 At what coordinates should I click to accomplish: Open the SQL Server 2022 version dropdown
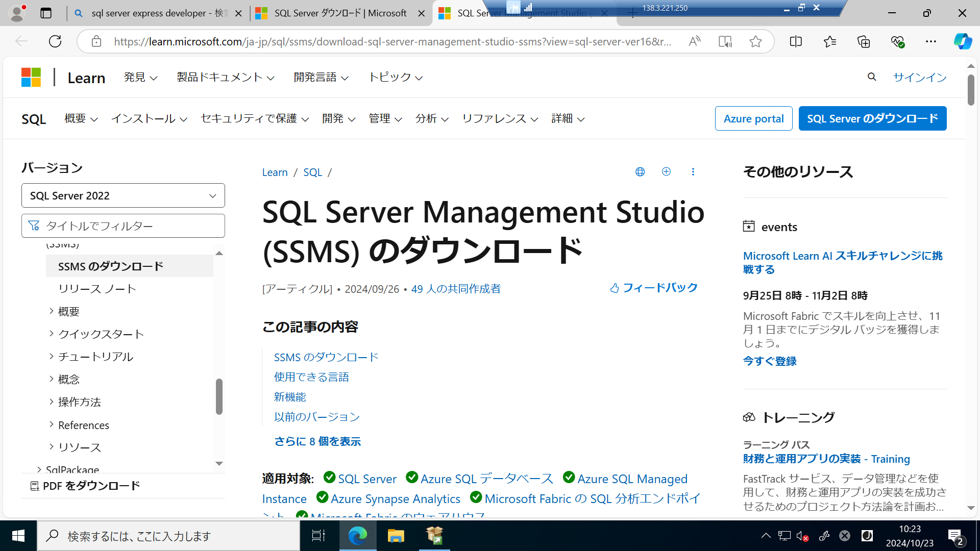[x=122, y=195]
